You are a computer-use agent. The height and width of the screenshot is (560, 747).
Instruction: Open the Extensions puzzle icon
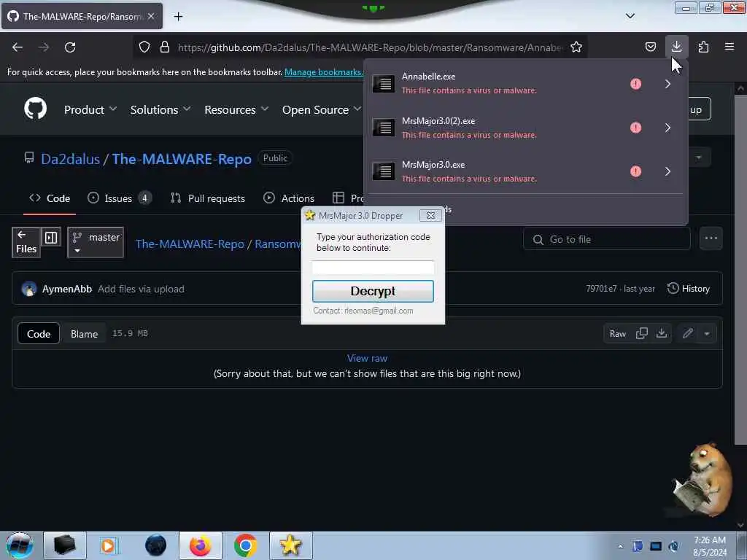tap(703, 47)
